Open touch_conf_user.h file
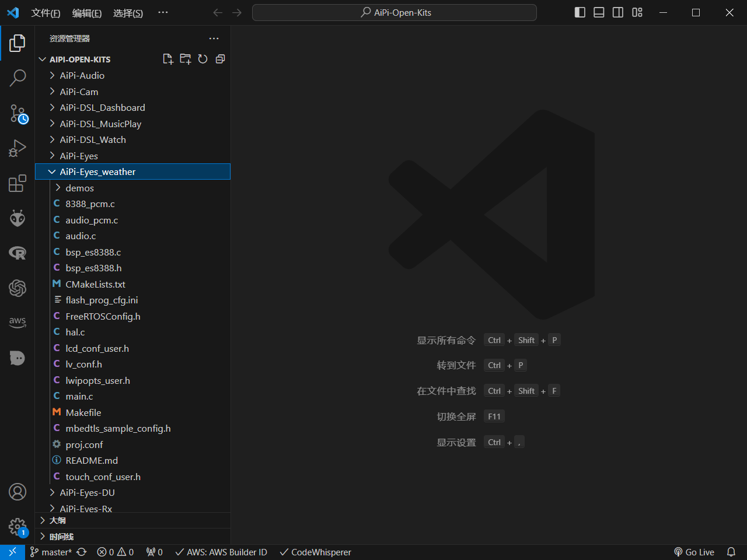The width and height of the screenshot is (747, 560). [133, 477]
